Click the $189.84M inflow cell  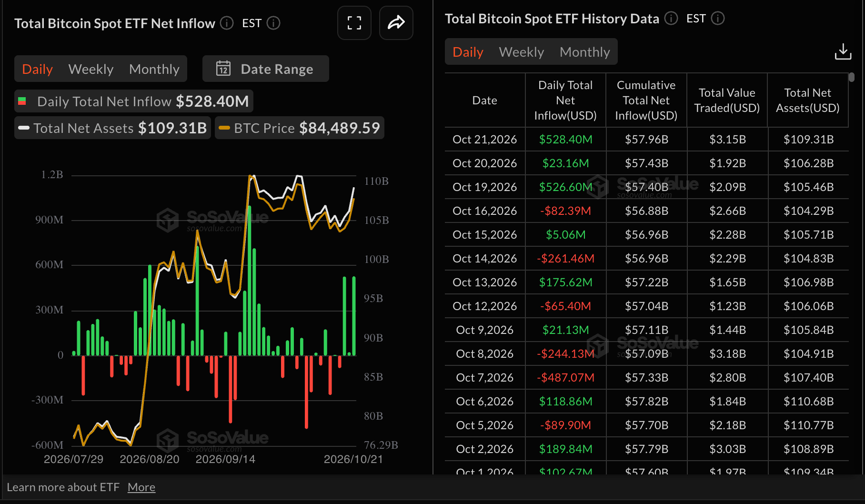tap(566, 449)
